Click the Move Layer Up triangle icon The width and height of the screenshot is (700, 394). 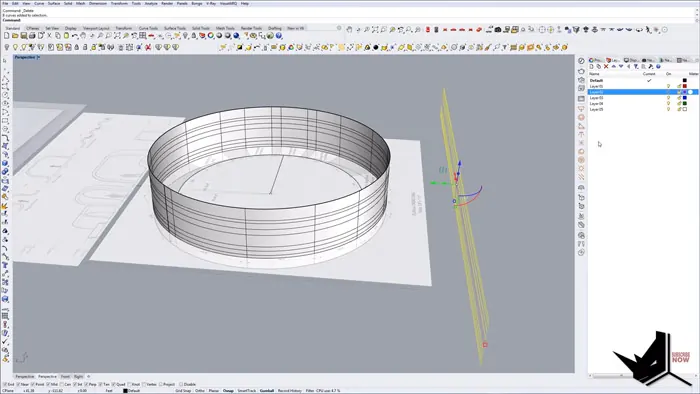tap(613, 66)
